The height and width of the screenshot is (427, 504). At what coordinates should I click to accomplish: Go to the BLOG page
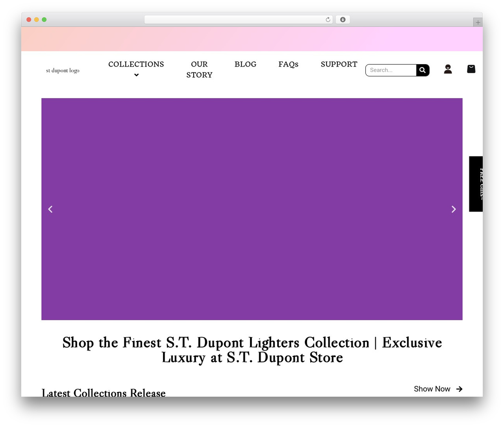pyautogui.click(x=245, y=64)
